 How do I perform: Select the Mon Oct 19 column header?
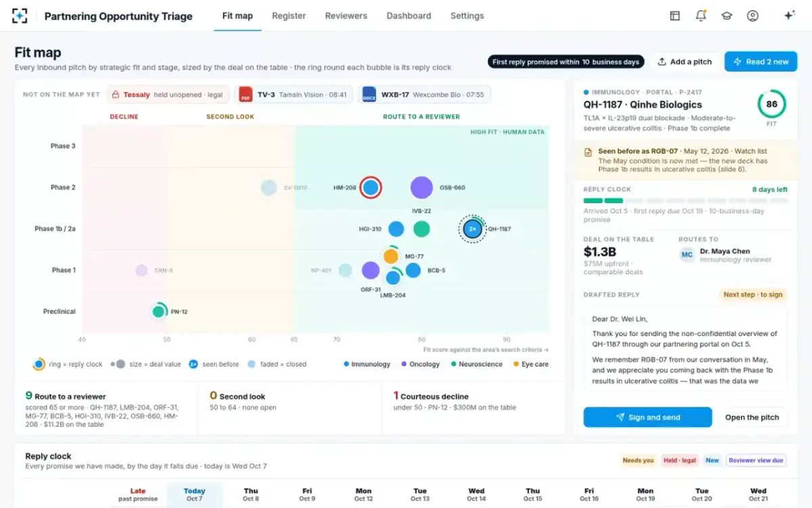pos(646,494)
